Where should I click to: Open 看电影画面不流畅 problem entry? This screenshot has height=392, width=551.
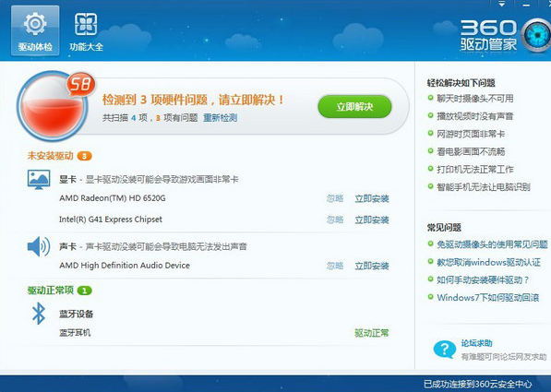pos(471,151)
